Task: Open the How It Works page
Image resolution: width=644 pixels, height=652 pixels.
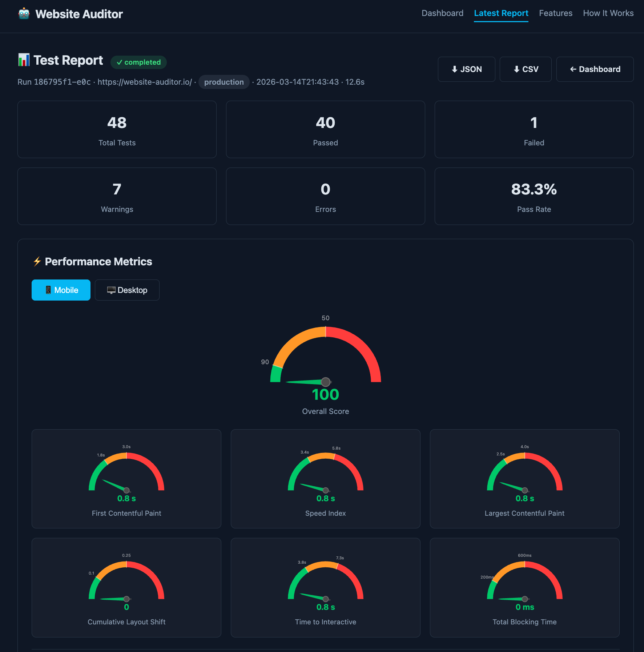Action: point(608,13)
